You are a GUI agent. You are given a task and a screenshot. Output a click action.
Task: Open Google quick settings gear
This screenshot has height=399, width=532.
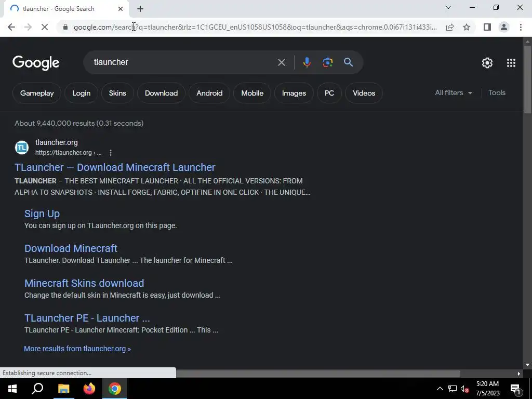pyautogui.click(x=487, y=63)
